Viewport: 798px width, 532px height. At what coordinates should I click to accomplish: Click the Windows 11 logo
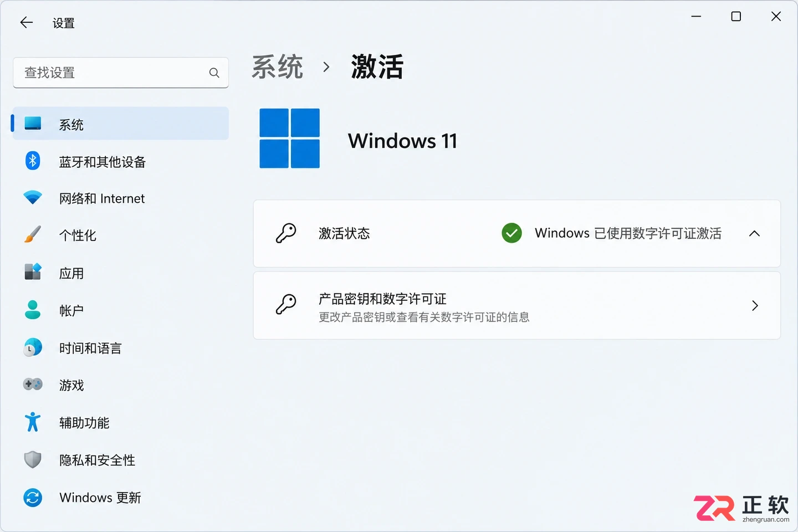click(290, 139)
